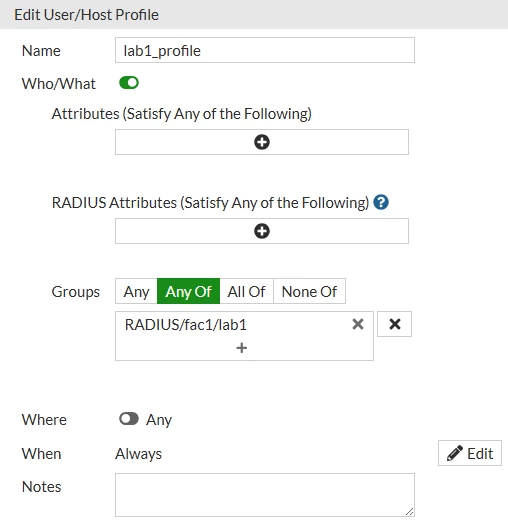This screenshot has height=524, width=508.
Task: Open RADIUS Attributes help question icon
Action: coord(381,202)
